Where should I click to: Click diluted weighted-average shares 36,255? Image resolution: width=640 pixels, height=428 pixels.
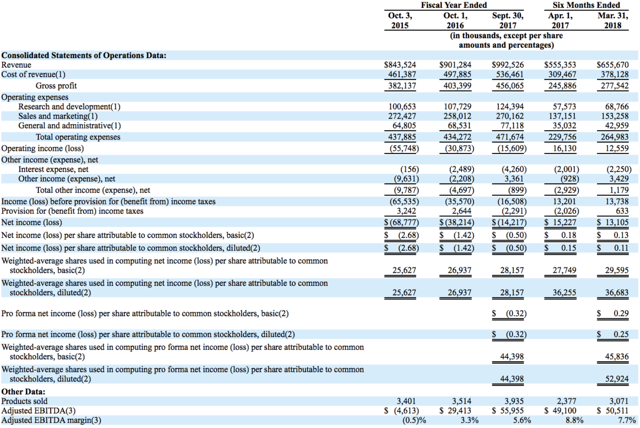point(564,293)
